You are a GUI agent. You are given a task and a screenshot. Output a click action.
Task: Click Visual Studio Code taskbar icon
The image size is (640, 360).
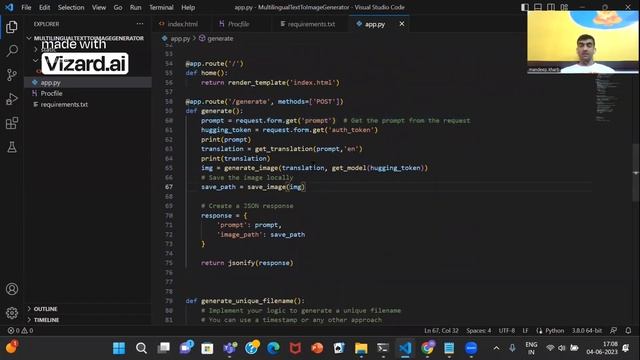[405, 348]
